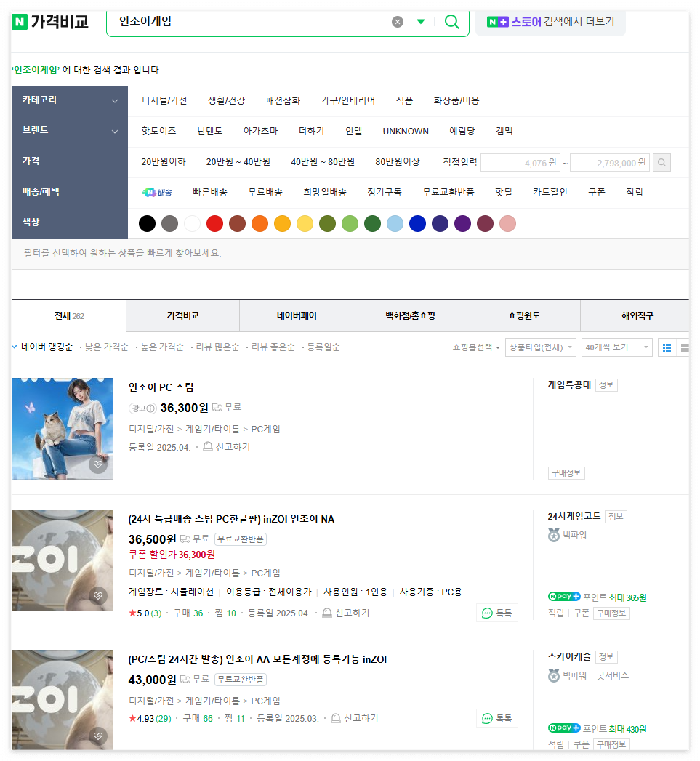Sort by 낮은 가격순
The width and height of the screenshot is (700, 761).
point(107,347)
